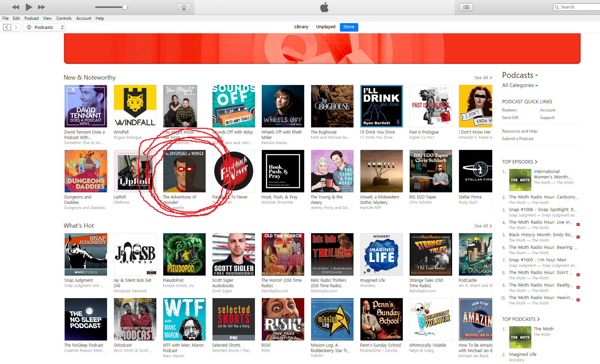
Task: Open Whimsically Volatile artwork
Action: click(x=431, y=319)
